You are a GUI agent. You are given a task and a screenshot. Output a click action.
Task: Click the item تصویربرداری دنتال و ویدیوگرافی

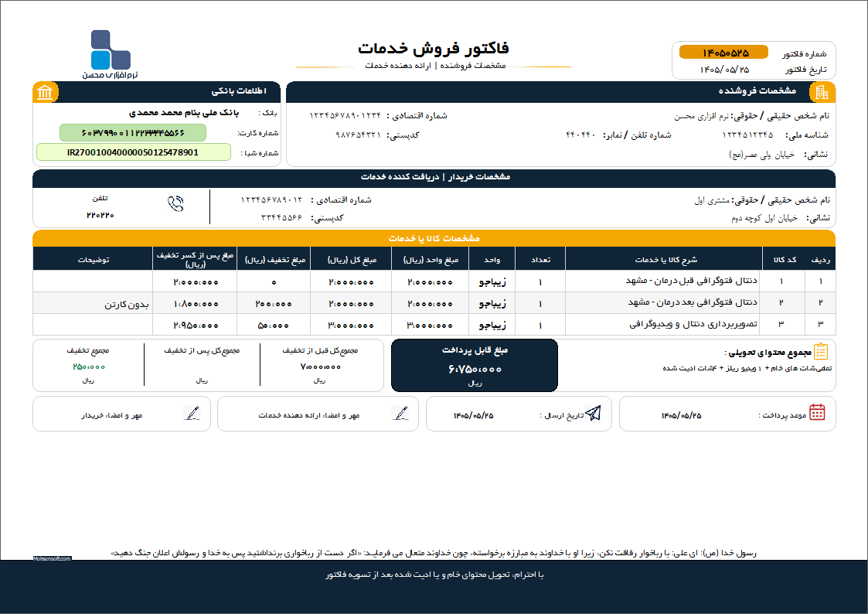pyautogui.click(x=693, y=324)
